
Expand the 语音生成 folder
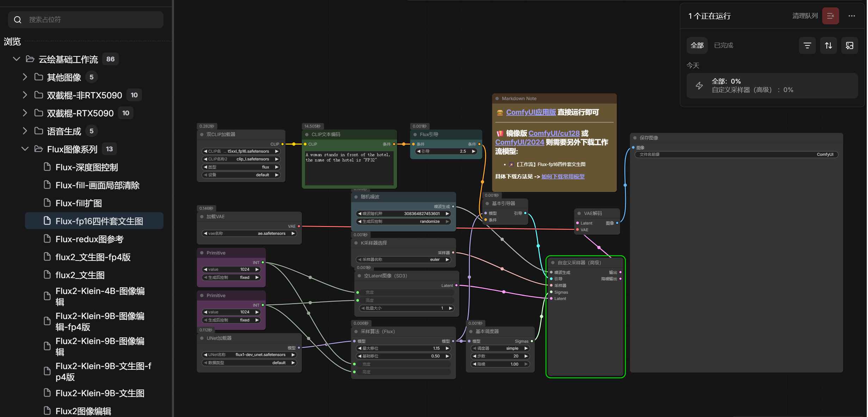25,131
